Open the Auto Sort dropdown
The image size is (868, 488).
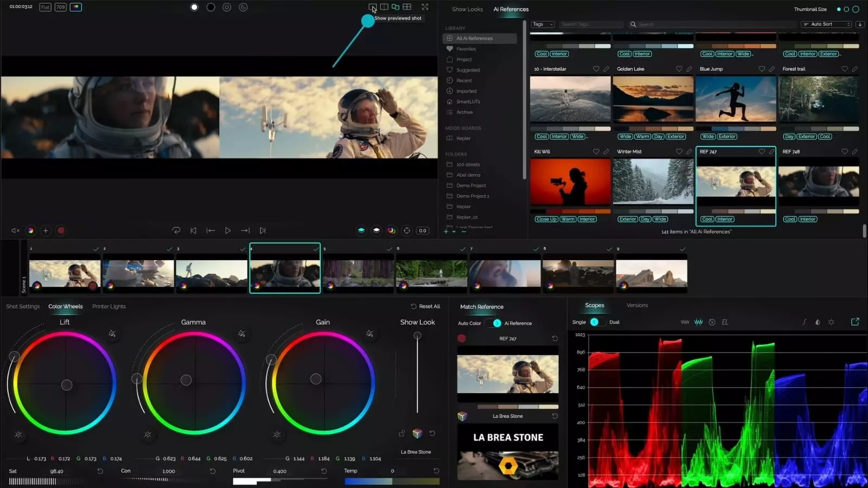827,24
